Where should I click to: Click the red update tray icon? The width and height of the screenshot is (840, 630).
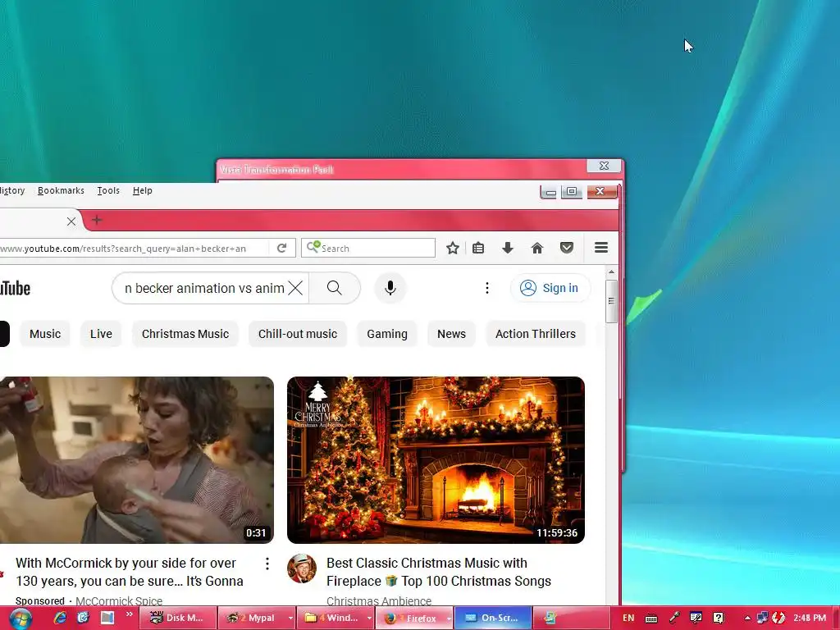pyautogui.click(x=778, y=618)
